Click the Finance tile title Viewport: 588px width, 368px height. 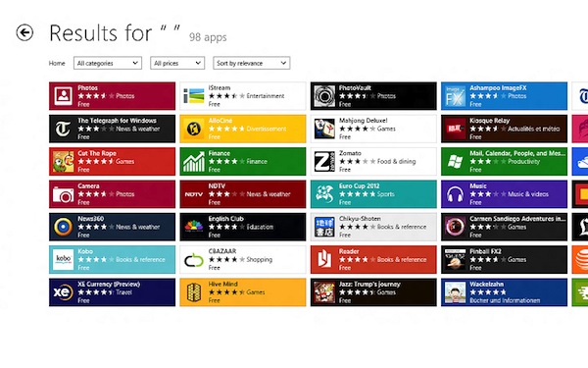tap(219, 153)
